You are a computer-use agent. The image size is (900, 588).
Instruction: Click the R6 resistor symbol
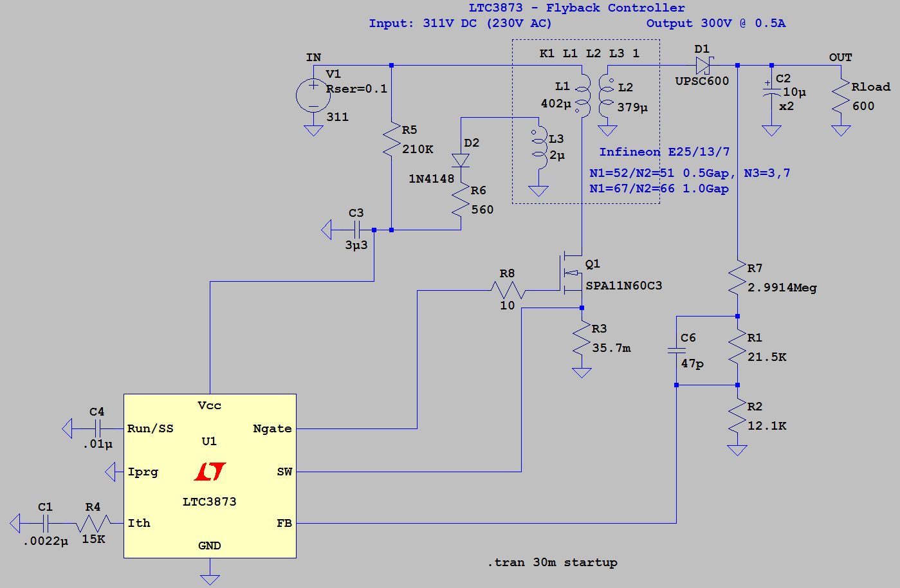461,199
